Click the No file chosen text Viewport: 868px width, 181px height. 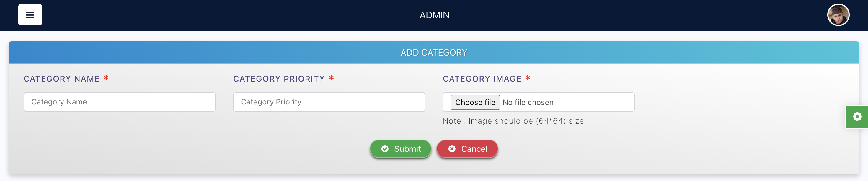[528, 102]
